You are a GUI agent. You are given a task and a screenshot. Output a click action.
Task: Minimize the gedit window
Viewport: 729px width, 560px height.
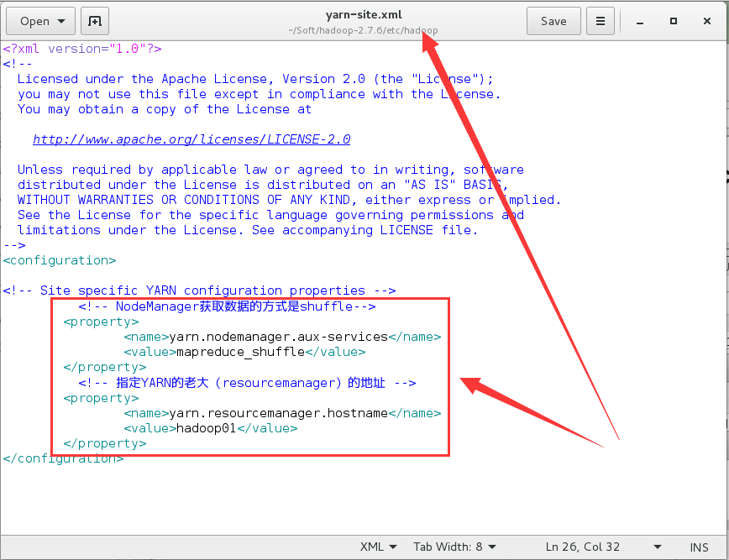pos(640,21)
